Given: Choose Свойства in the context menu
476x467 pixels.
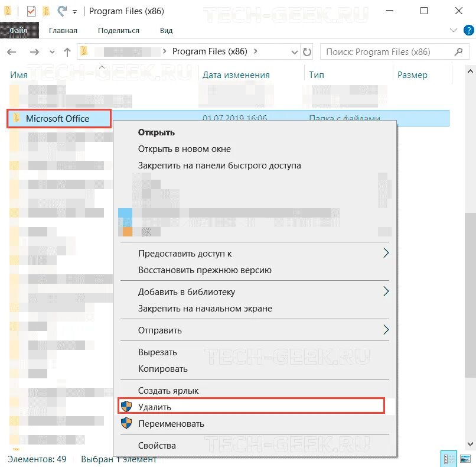Looking at the screenshot, I should (157, 446).
